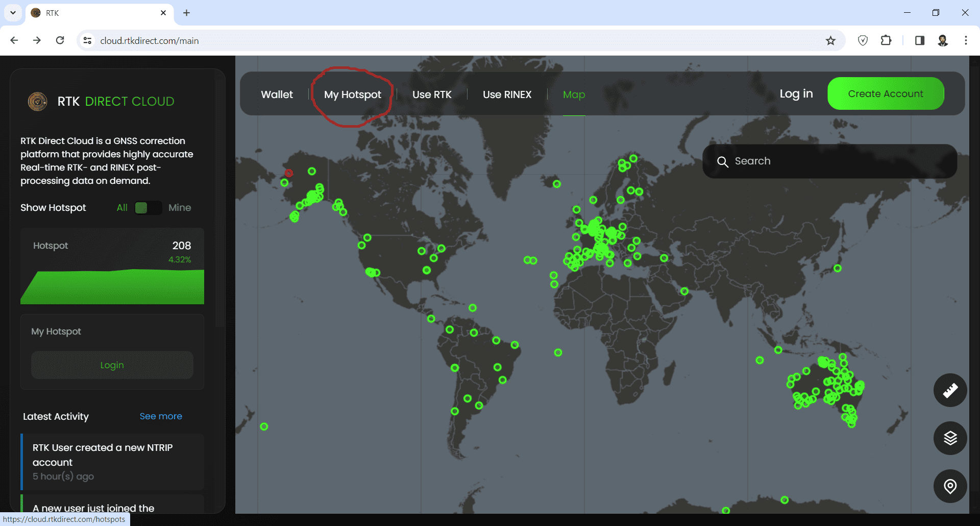Click See more for Latest Activity
This screenshot has height=526, width=980.
pyautogui.click(x=161, y=416)
